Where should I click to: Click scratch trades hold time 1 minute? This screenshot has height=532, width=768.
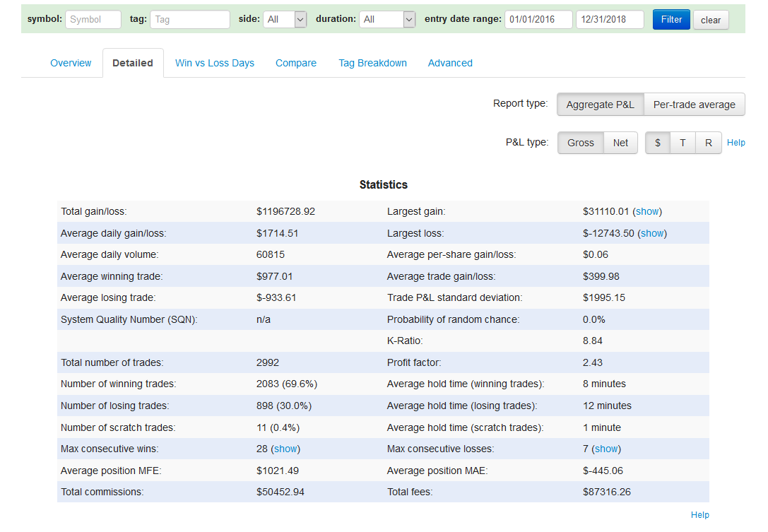pyautogui.click(x=601, y=427)
